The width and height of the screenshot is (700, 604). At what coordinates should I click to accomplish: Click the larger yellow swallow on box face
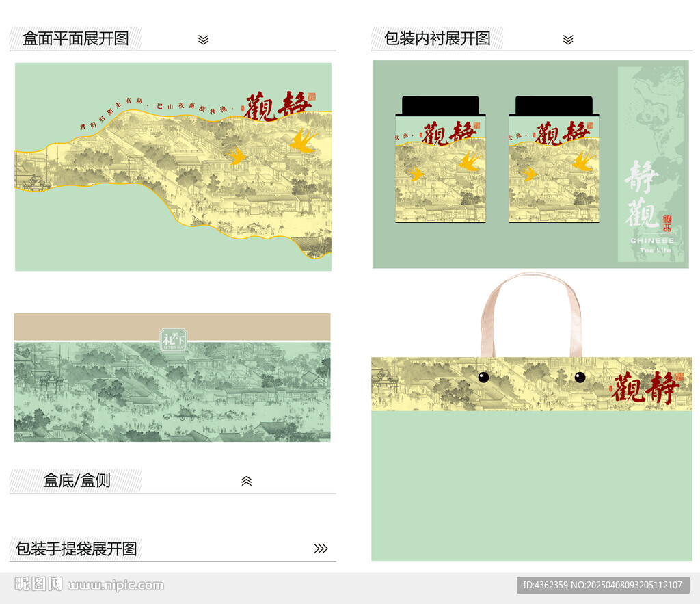tap(304, 140)
